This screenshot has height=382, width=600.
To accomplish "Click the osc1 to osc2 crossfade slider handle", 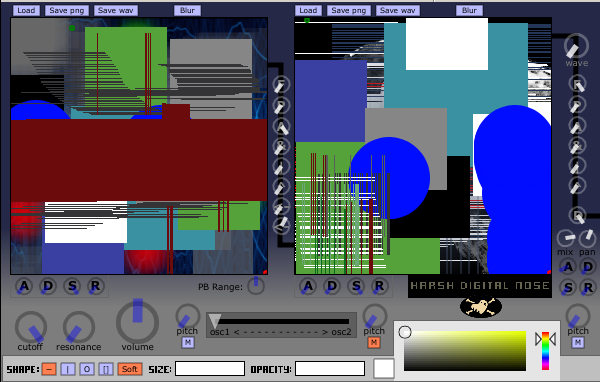I will pyautogui.click(x=215, y=321).
